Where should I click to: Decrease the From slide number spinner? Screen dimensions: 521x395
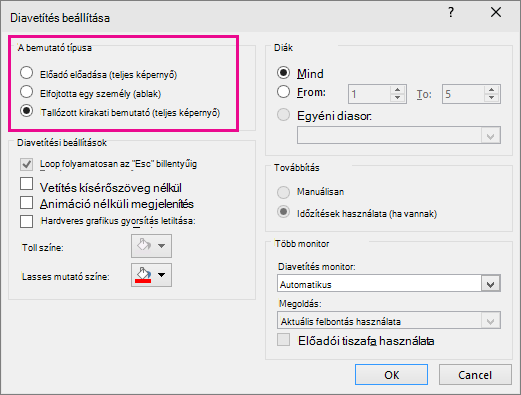tap(398, 98)
